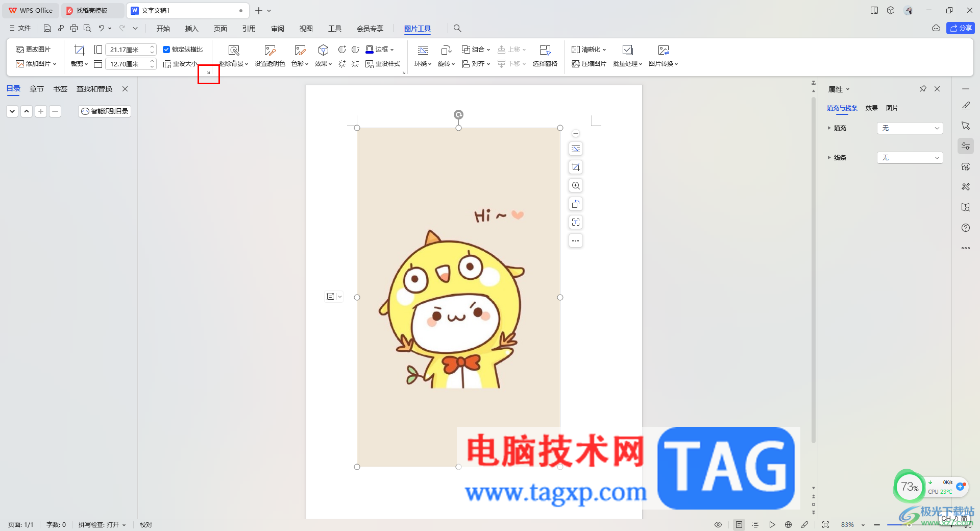Open the Insert (插入) ribbon tab
The image size is (980, 531).
pyautogui.click(x=192, y=28)
